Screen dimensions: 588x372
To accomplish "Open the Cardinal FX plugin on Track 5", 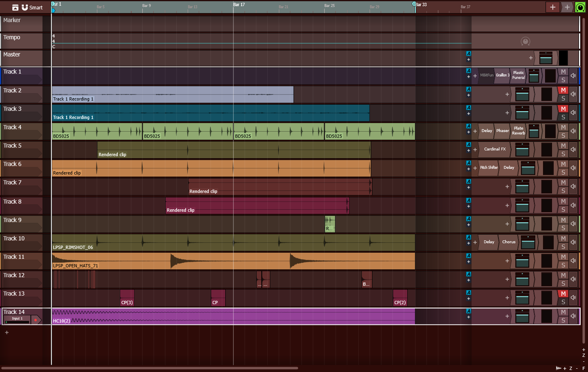I will tap(495, 149).
